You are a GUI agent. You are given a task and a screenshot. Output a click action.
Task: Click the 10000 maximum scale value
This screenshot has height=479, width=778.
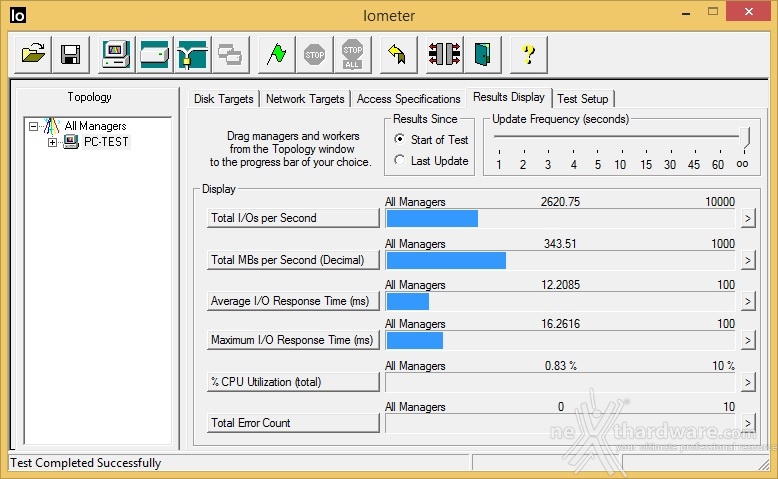720,202
